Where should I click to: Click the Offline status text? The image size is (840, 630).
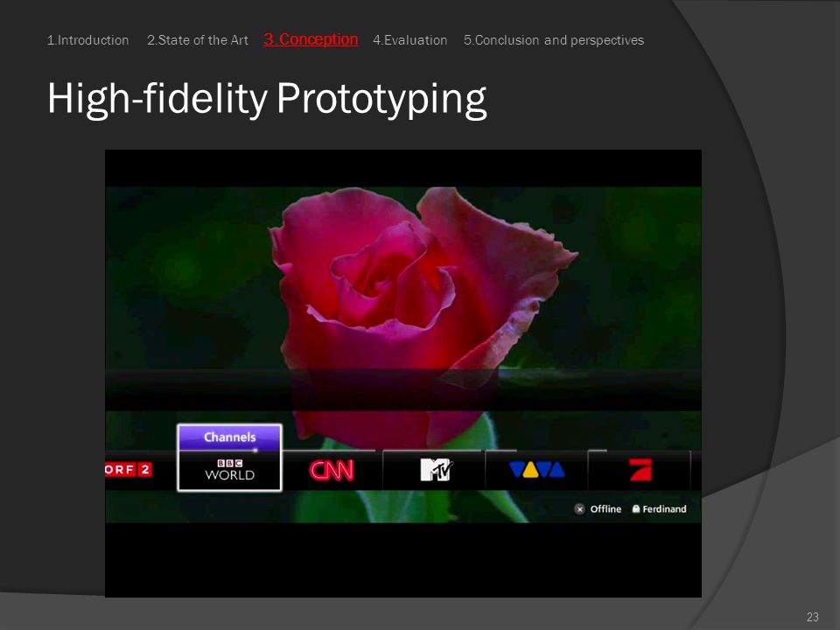[x=605, y=509]
